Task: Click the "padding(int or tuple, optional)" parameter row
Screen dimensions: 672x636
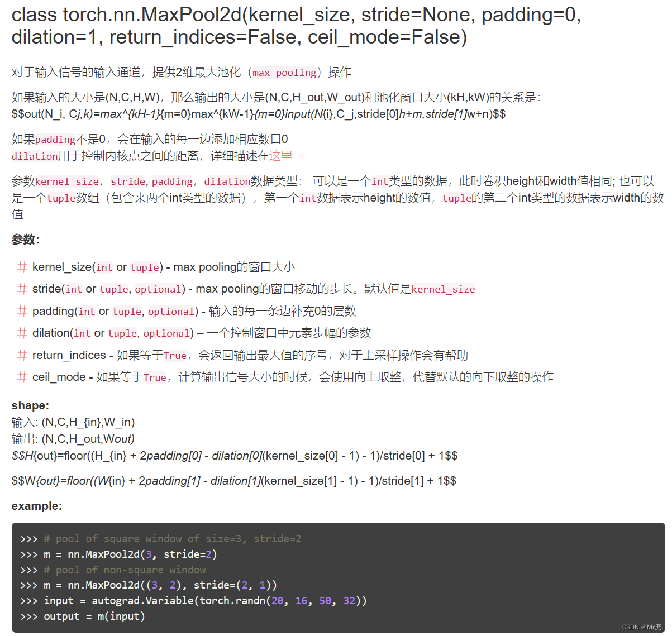Action: [194, 311]
